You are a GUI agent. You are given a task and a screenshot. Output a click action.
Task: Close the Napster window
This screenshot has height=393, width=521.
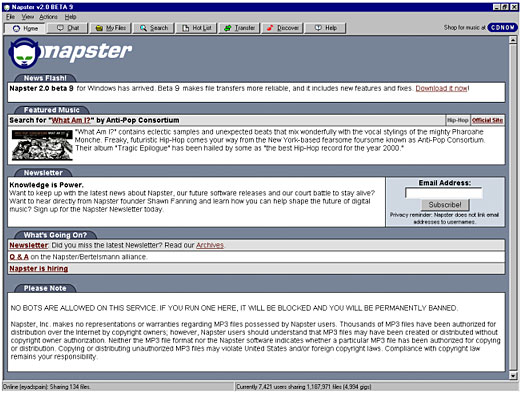click(x=514, y=7)
